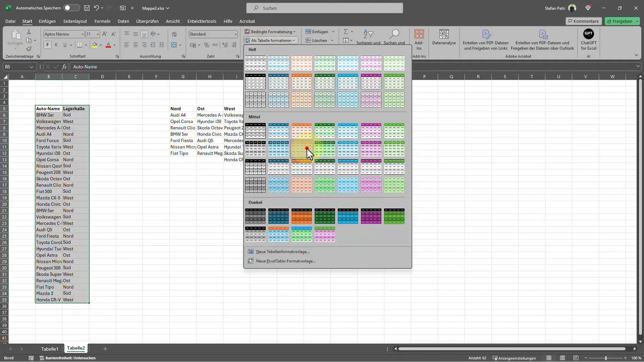
Task: Click Barrierefreiheit: Untersuchen in status bar
Action: pyautogui.click(x=67, y=358)
